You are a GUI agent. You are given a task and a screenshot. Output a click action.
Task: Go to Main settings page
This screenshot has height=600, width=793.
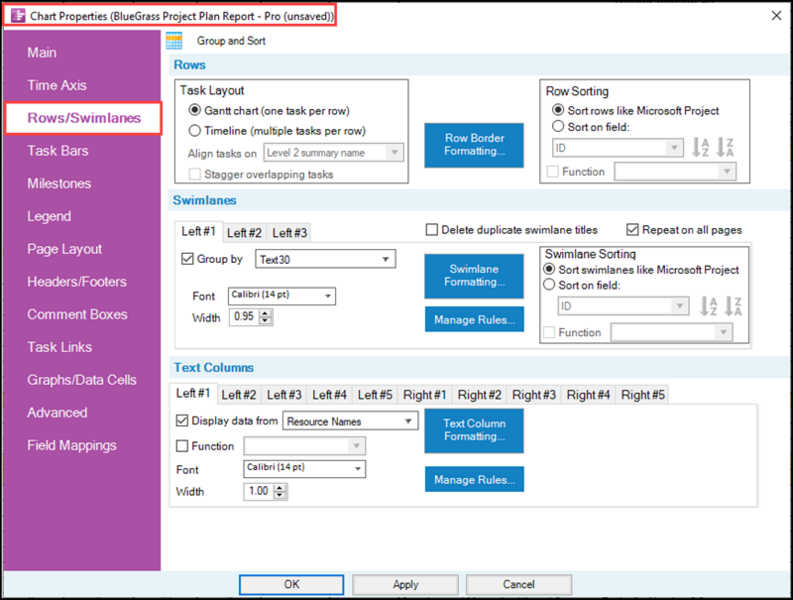42,53
